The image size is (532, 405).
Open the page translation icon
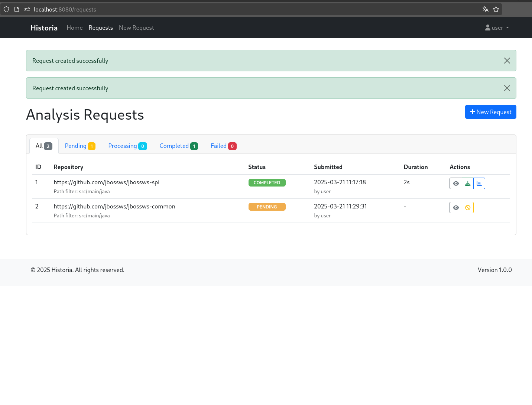(x=485, y=9)
